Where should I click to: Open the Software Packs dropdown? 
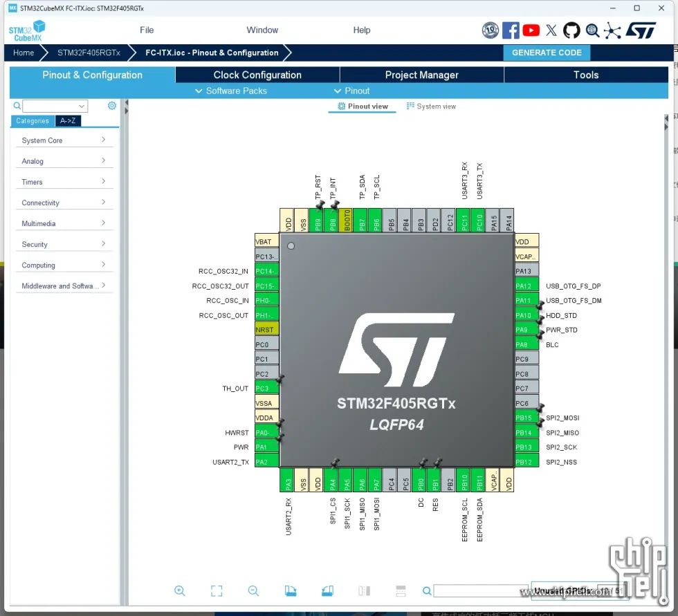231,91
